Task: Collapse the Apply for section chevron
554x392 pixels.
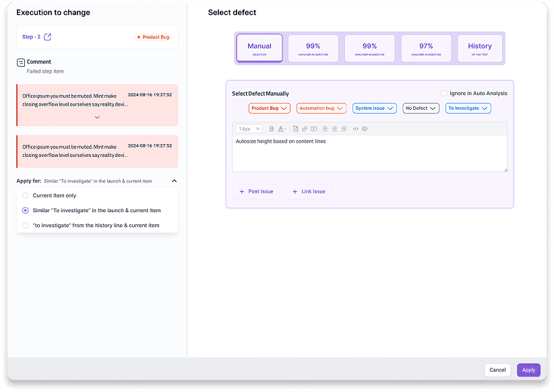Action: point(175,181)
